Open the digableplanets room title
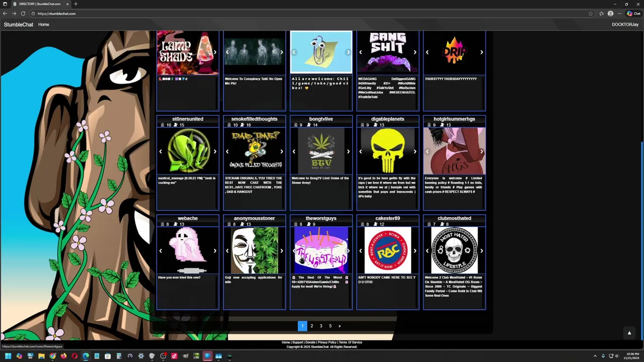Image resolution: width=644 pixels, height=362 pixels. coord(387,119)
